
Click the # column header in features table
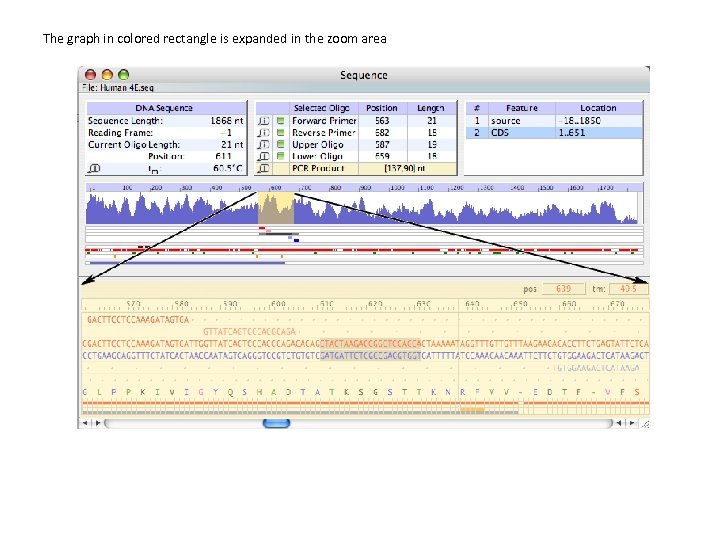click(477, 108)
